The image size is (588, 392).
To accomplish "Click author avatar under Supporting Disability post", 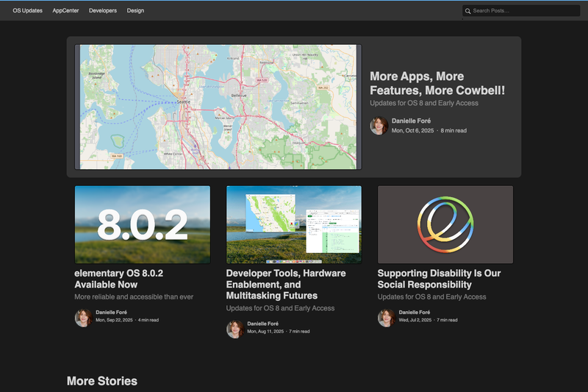I will click(387, 318).
